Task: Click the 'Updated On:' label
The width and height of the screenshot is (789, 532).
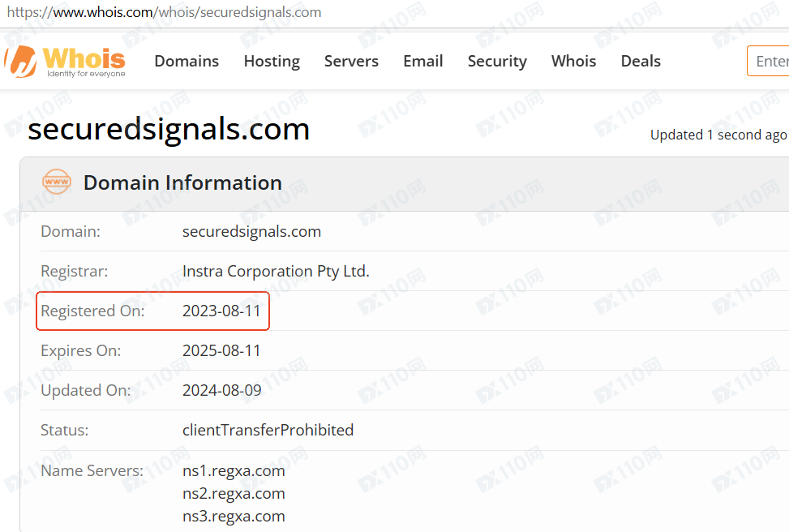Action: (85, 391)
